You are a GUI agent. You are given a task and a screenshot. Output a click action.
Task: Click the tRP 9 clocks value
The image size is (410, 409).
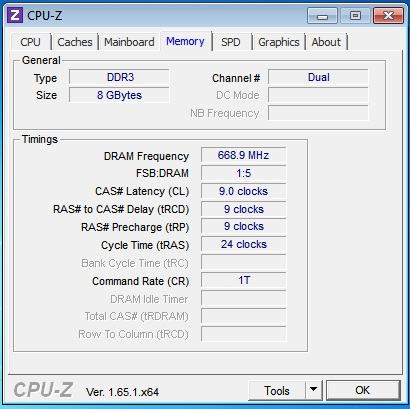(243, 227)
